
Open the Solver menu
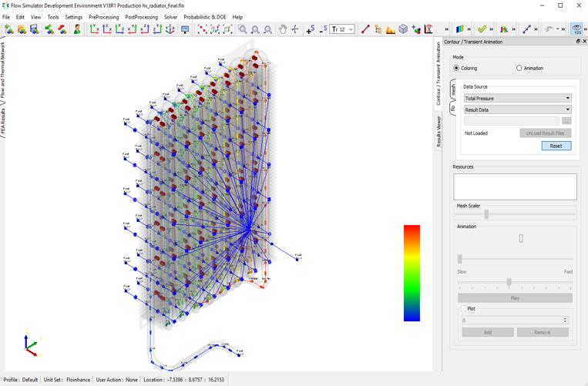pos(170,17)
